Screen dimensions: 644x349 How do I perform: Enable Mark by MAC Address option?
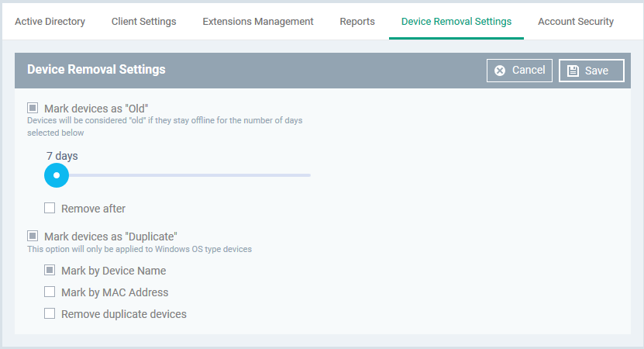pyautogui.click(x=50, y=292)
